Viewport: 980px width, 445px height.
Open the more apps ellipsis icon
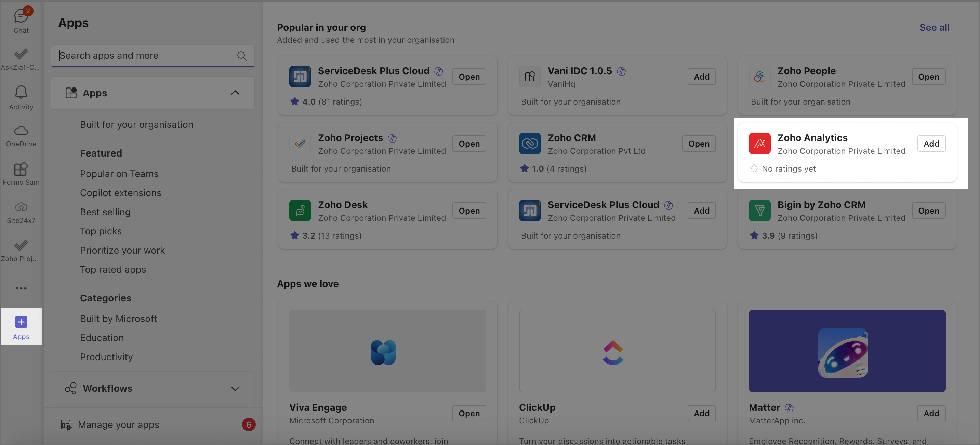point(21,288)
